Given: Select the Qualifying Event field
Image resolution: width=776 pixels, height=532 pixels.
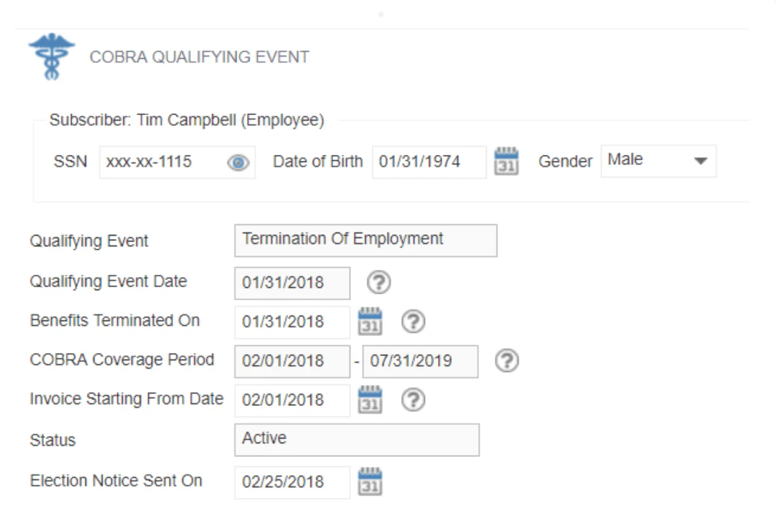Looking at the screenshot, I should tap(365, 239).
